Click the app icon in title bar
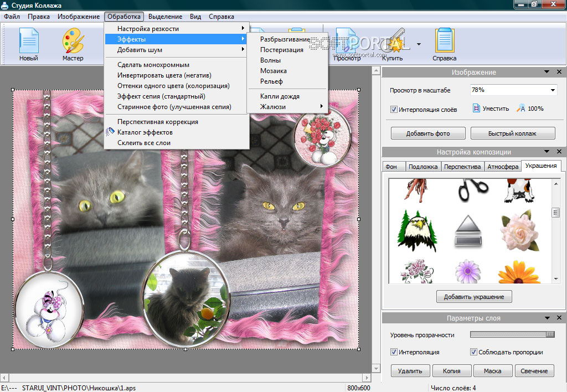The width and height of the screenshot is (567, 392). (x=4, y=5)
